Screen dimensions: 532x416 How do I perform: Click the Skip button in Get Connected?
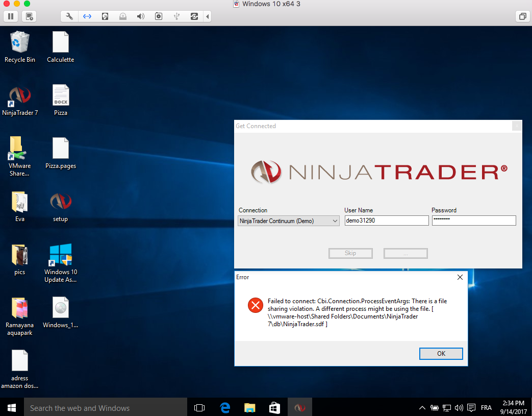point(350,253)
